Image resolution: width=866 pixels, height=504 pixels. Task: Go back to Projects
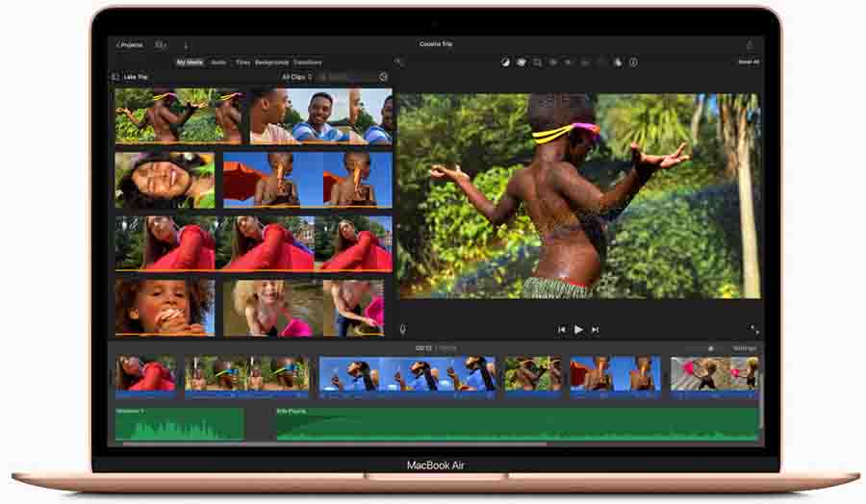coord(130,44)
